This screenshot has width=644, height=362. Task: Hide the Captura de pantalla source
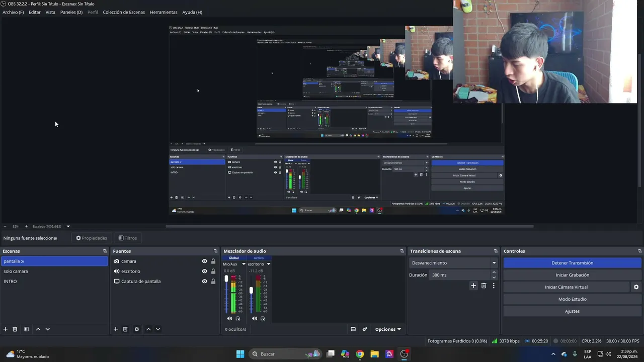tap(204, 282)
